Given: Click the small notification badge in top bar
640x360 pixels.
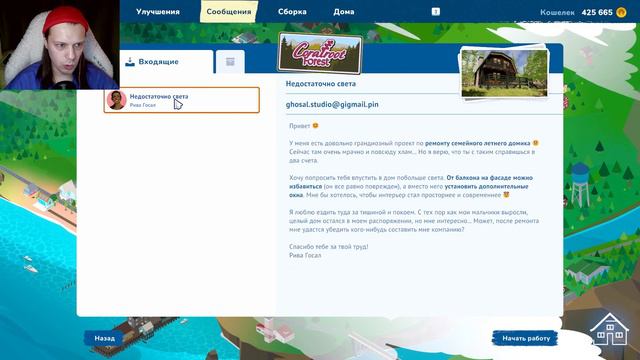Looking at the screenshot, I should [436, 12].
